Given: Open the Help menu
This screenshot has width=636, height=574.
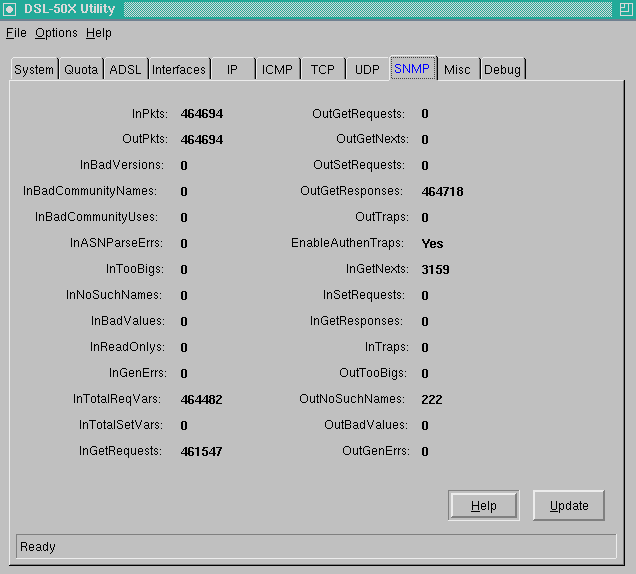Looking at the screenshot, I should 99,33.
